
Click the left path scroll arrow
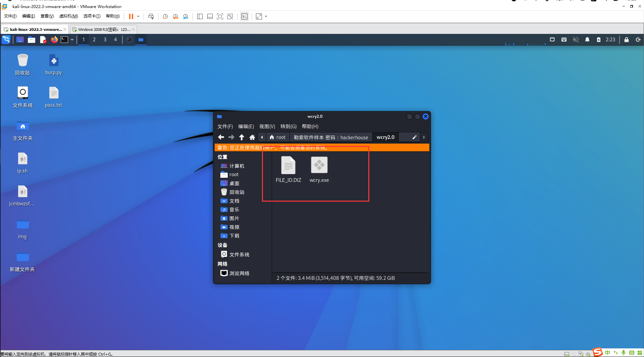[x=262, y=137]
